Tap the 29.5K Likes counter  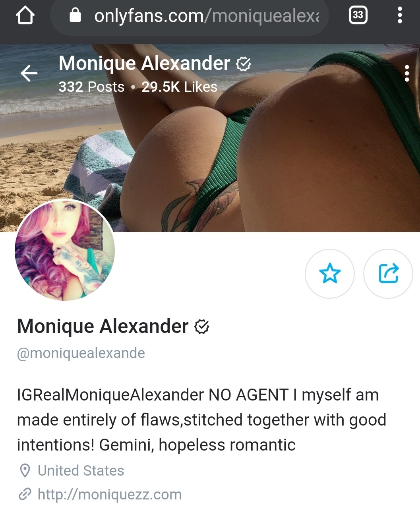point(180,87)
